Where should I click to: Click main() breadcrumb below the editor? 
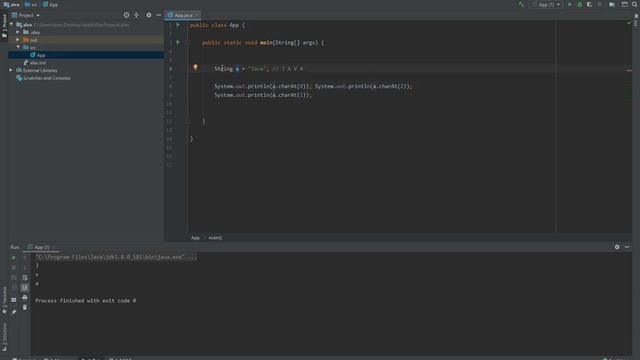[x=216, y=238]
